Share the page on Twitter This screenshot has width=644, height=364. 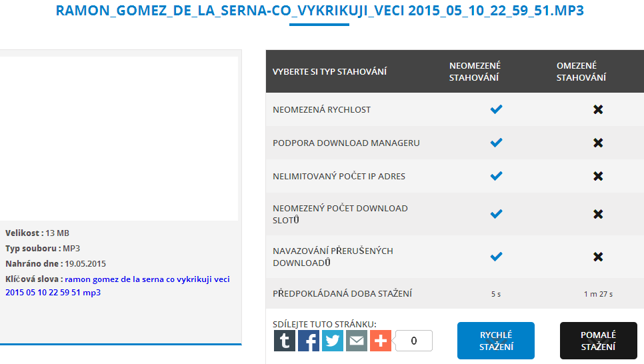[x=333, y=341]
